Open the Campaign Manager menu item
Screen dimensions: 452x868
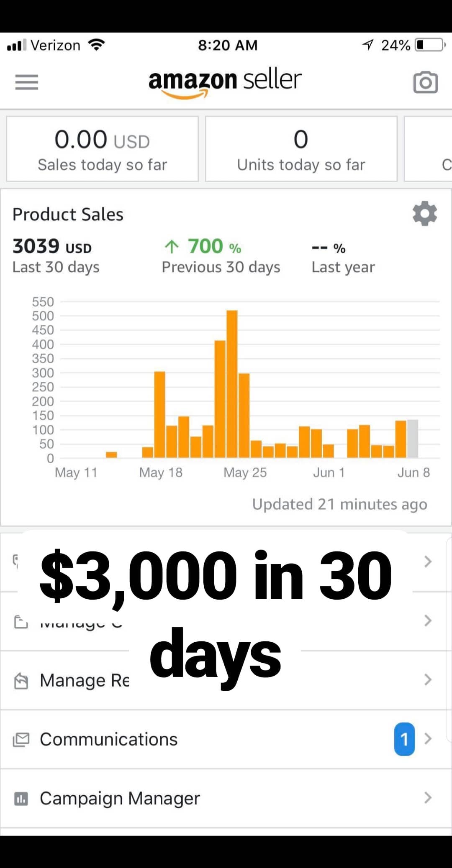[226, 798]
